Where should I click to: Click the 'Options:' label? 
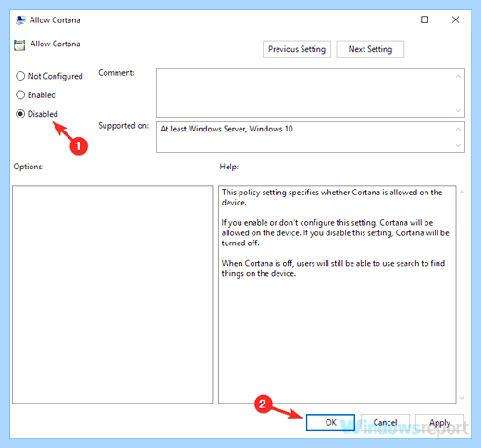click(x=29, y=167)
